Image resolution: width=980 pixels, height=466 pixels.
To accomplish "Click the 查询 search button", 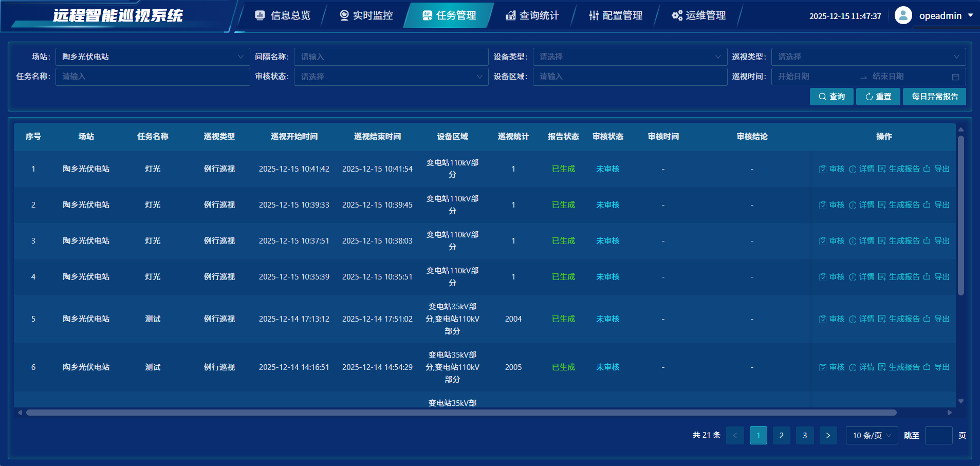I will pos(831,97).
